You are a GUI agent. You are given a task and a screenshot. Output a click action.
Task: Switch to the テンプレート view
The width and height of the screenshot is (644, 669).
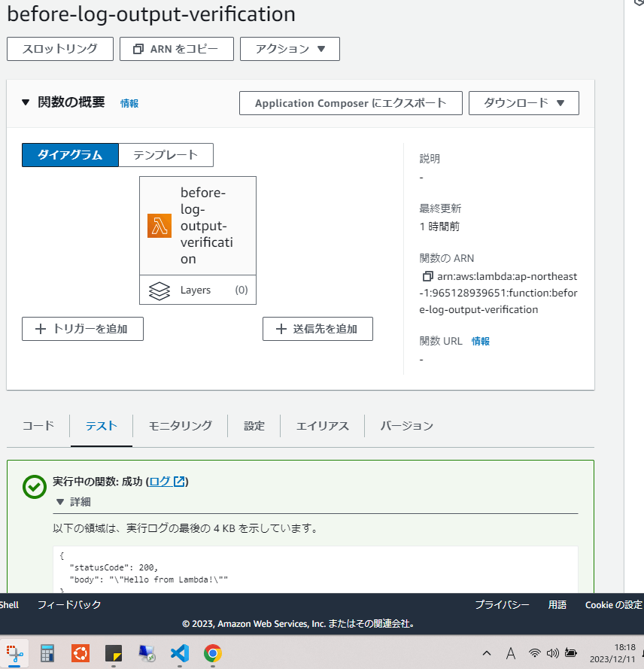tap(166, 155)
